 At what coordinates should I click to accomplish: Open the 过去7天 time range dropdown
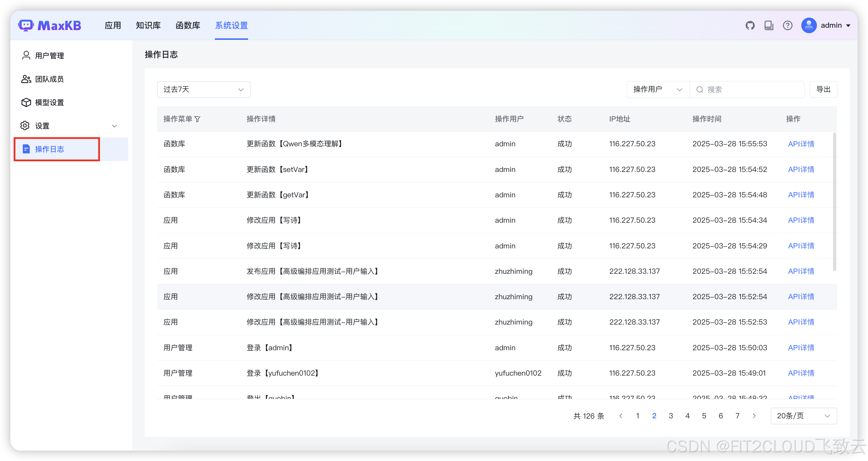(x=204, y=89)
